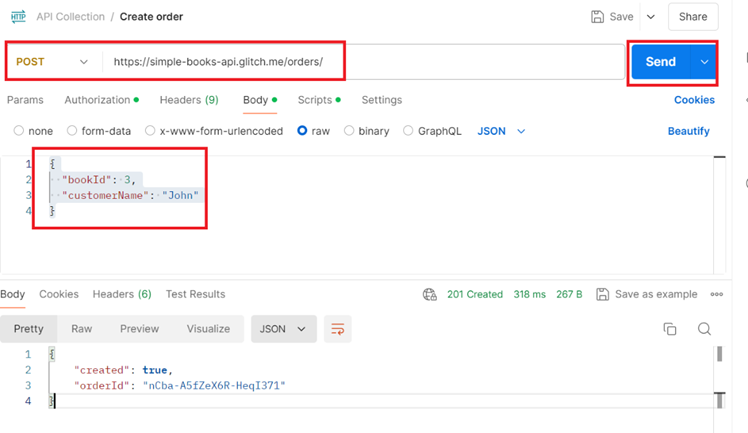The height and width of the screenshot is (433, 748).
Task: Expand the arrow next to Send button
Action: [x=705, y=62]
